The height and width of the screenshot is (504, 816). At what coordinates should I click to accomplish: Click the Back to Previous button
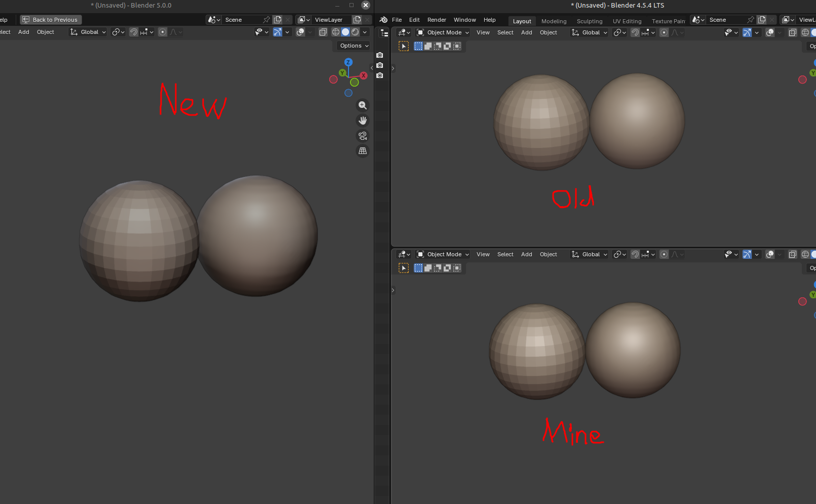[x=51, y=20]
